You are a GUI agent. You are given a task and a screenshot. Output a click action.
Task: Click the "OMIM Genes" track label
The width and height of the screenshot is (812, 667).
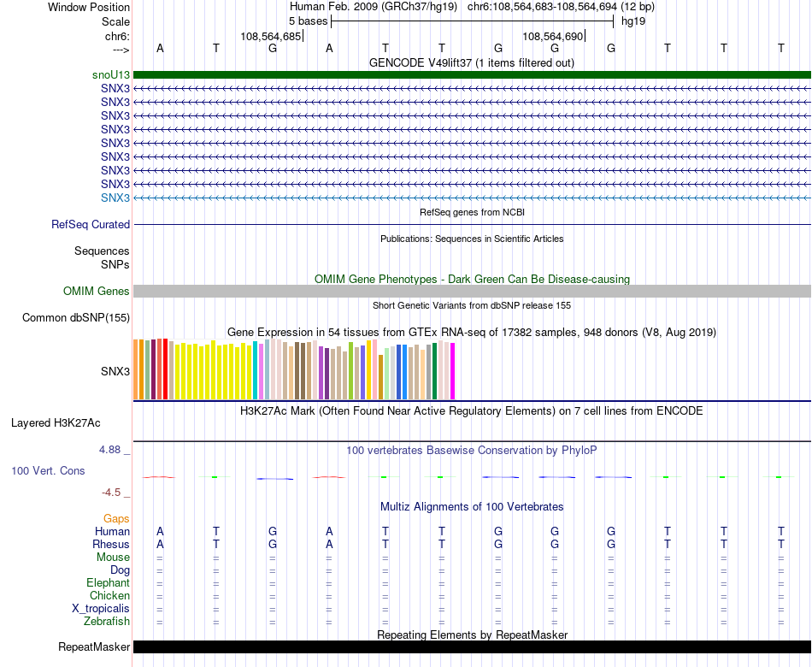pos(96,292)
